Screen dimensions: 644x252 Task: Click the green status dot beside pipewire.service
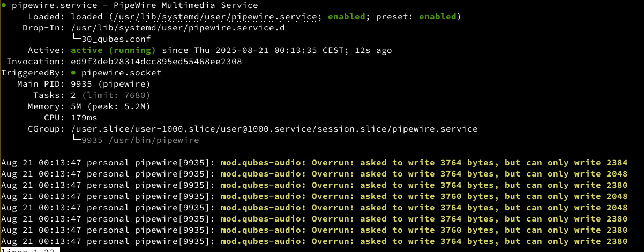click(4, 5)
